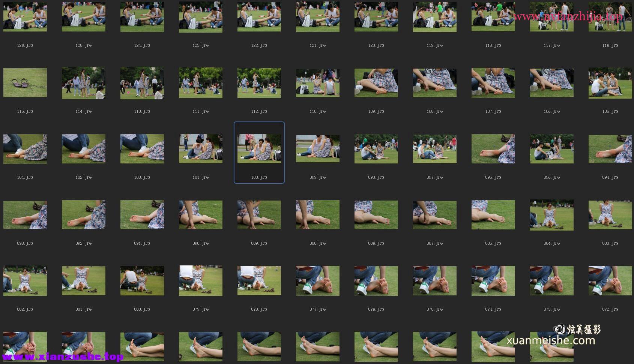Select thumbnail 113.JPG
This screenshot has height=364, width=634.
click(x=142, y=83)
